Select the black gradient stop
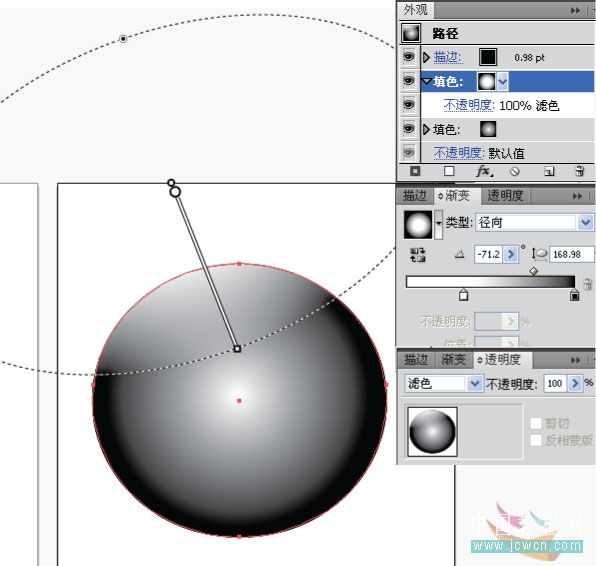 pos(574,295)
